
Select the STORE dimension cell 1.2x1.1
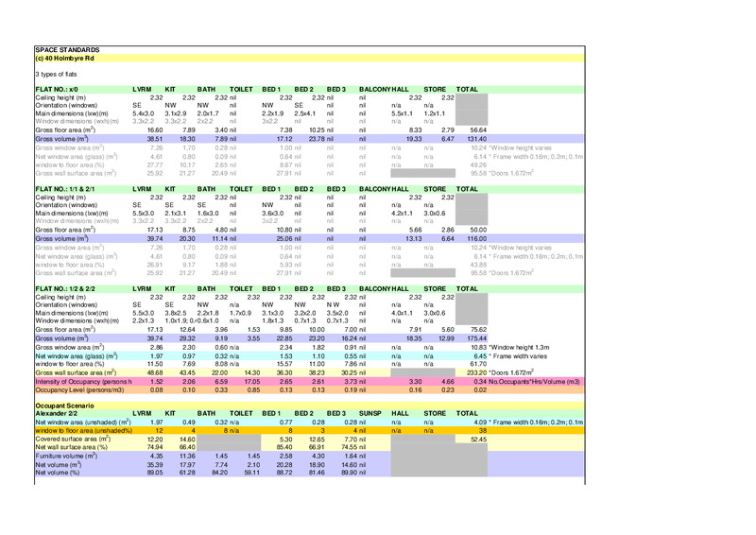[x=435, y=113]
